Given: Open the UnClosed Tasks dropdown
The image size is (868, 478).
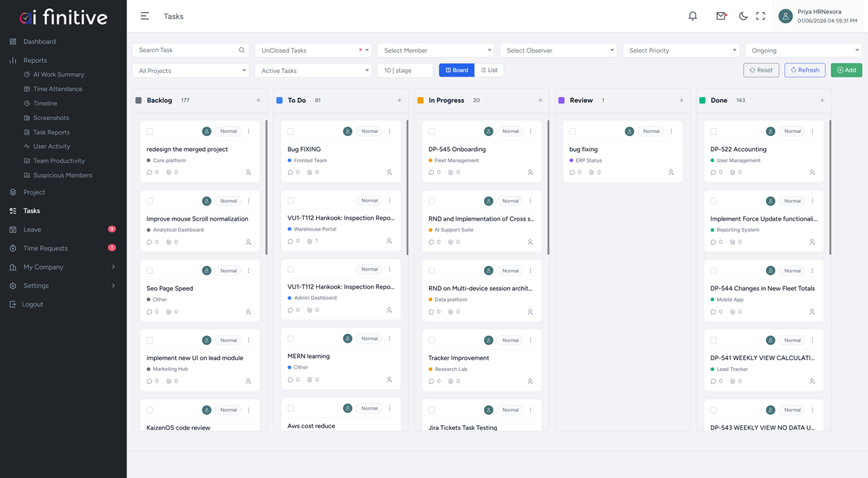Looking at the screenshot, I should pyautogui.click(x=313, y=51).
